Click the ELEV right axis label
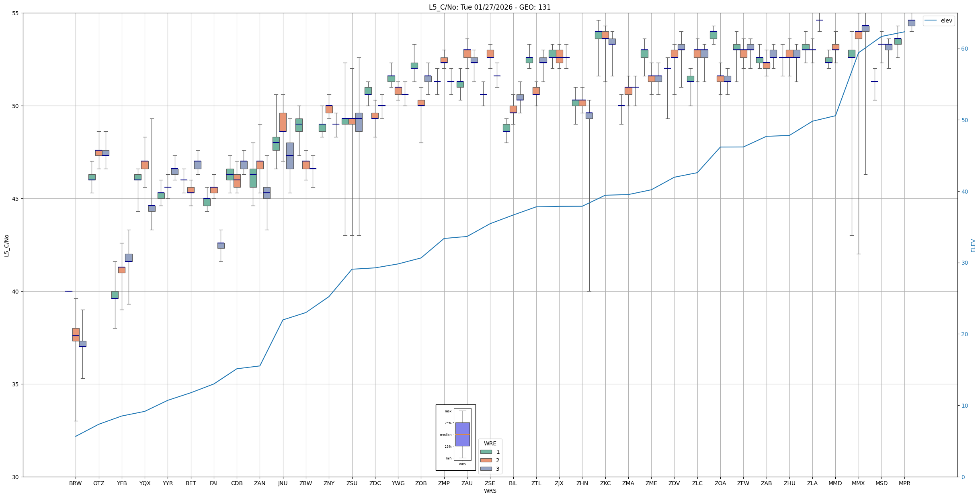980x498 pixels. click(x=973, y=245)
